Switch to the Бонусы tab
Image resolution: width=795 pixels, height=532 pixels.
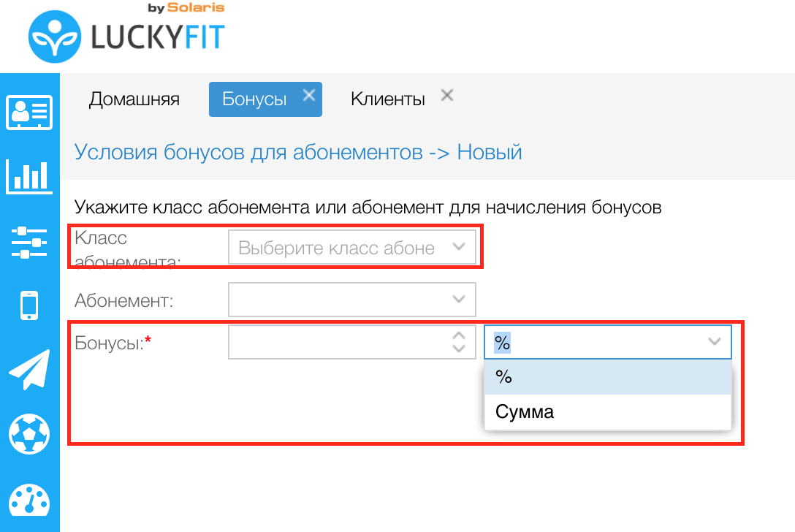pos(254,99)
